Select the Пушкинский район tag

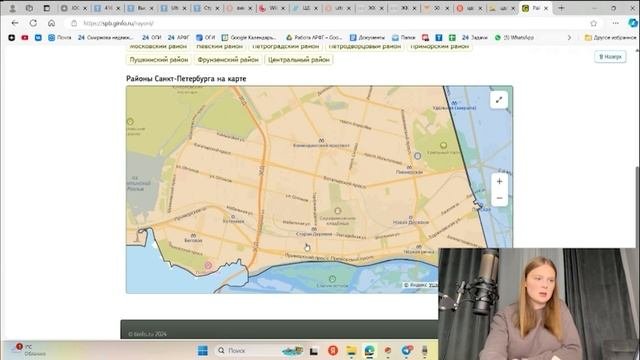[x=159, y=60]
